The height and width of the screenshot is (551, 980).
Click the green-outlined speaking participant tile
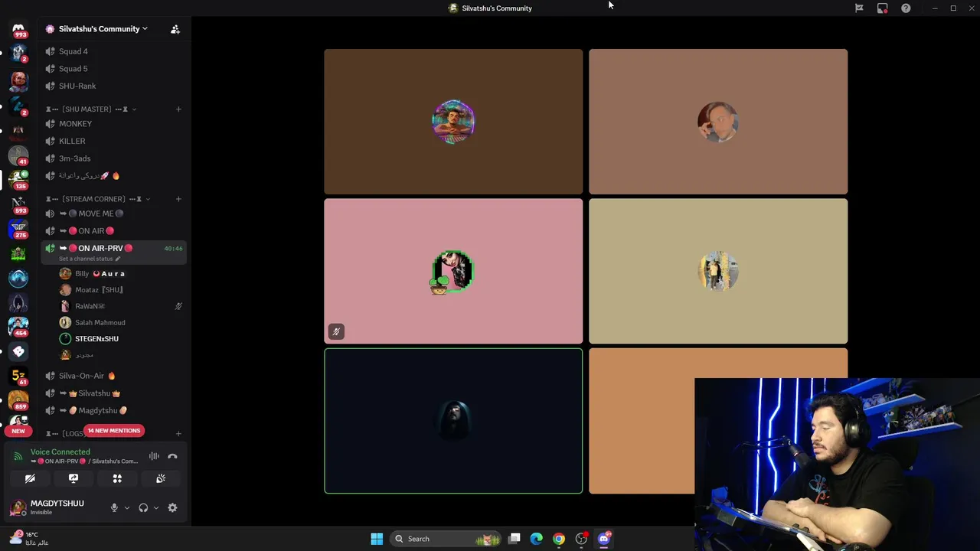[x=453, y=421]
